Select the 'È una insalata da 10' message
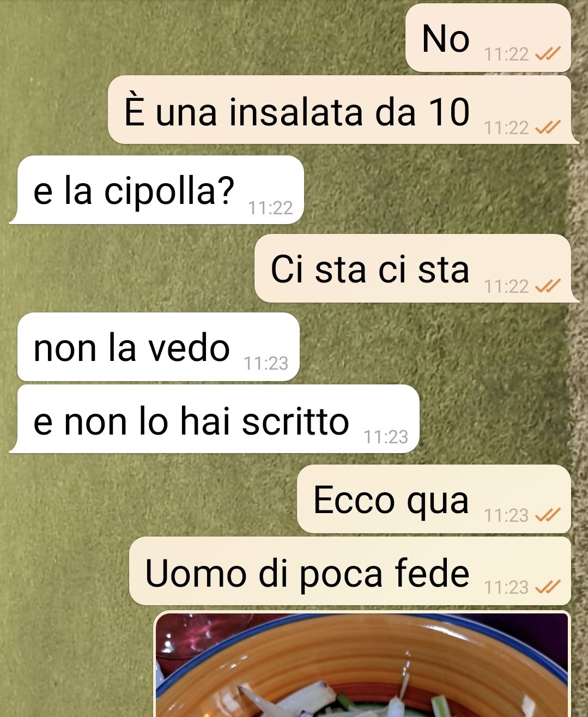This screenshot has height=717, width=588. [343, 110]
